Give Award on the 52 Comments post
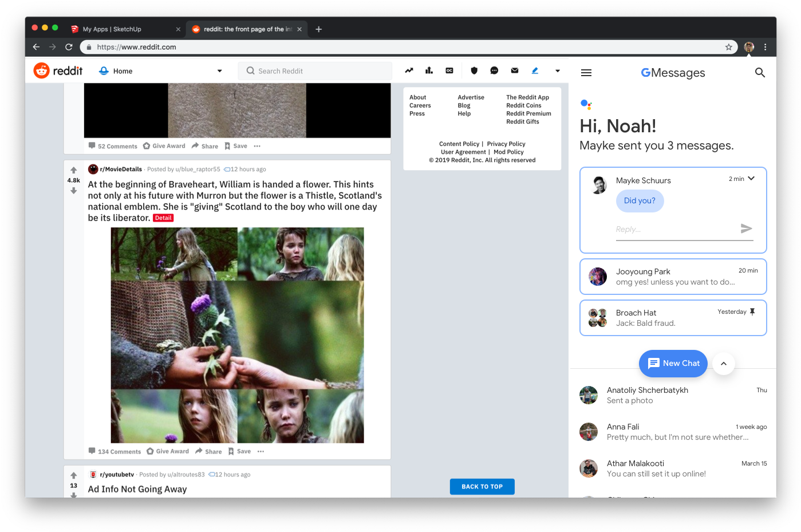Image resolution: width=801 pixels, height=532 pixels. coord(164,146)
